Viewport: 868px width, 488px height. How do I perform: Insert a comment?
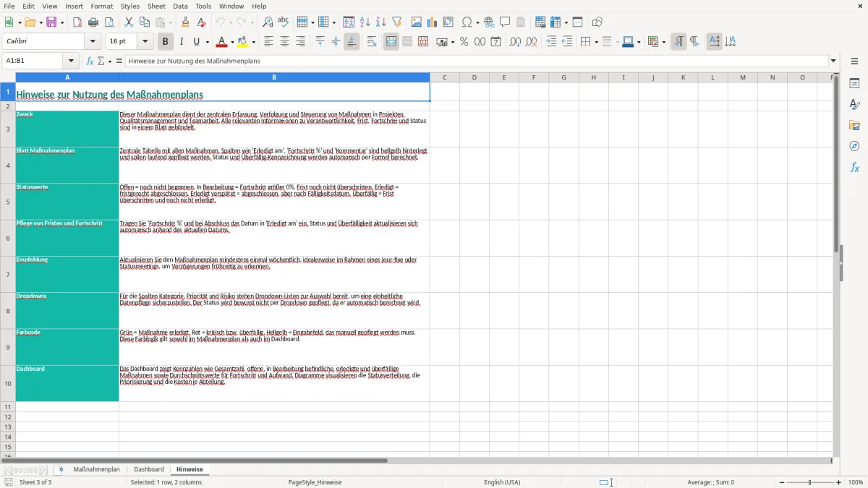(505, 22)
